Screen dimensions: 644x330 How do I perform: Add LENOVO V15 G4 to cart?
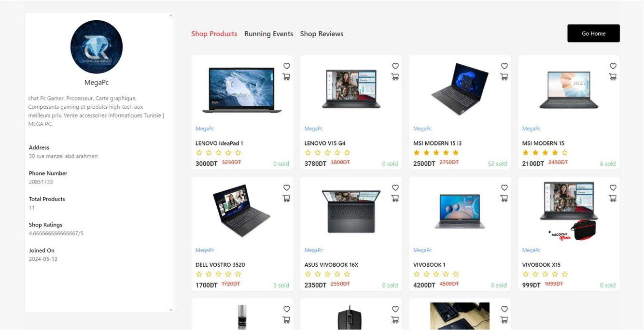pos(395,77)
